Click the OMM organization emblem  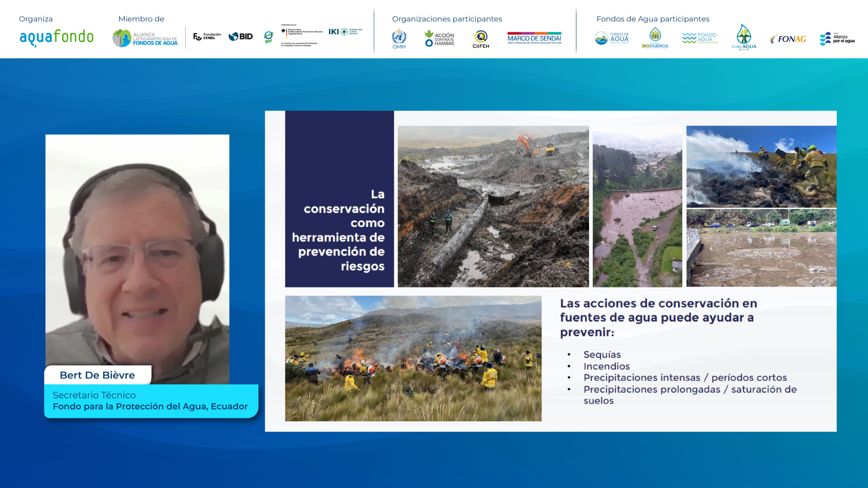click(x=399, y=39)
